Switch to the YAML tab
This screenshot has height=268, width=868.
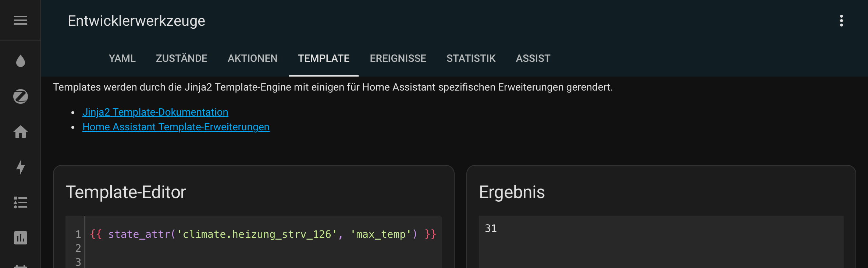(122, 59)
